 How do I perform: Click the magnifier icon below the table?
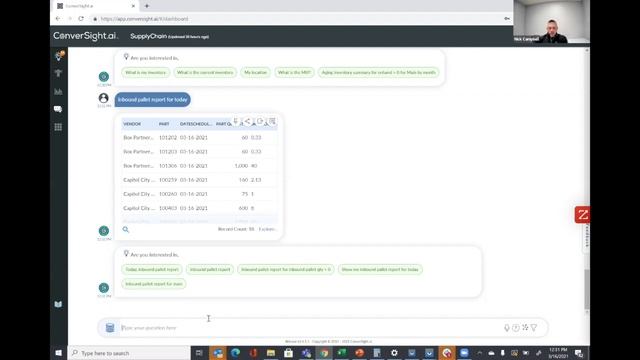coord(126,229)
